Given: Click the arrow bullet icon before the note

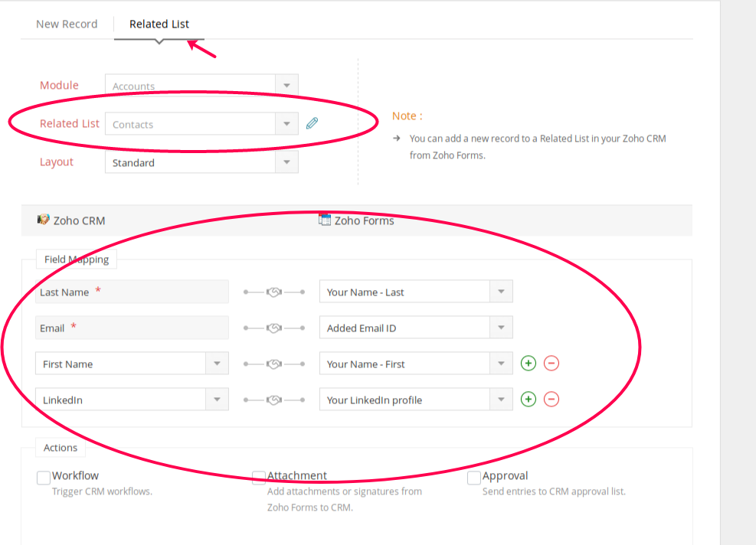Looking at the screenshot, I should [x=397, y=139].
